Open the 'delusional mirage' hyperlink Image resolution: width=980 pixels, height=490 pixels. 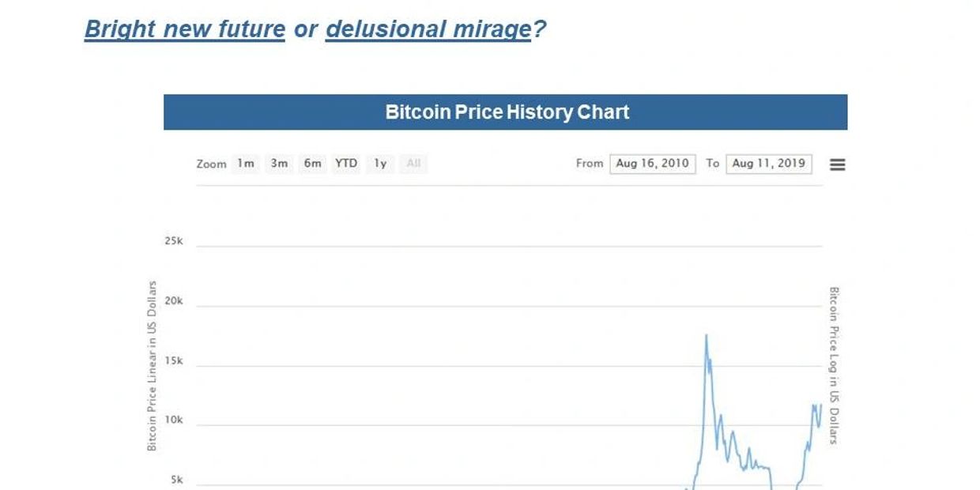point(428,29)
